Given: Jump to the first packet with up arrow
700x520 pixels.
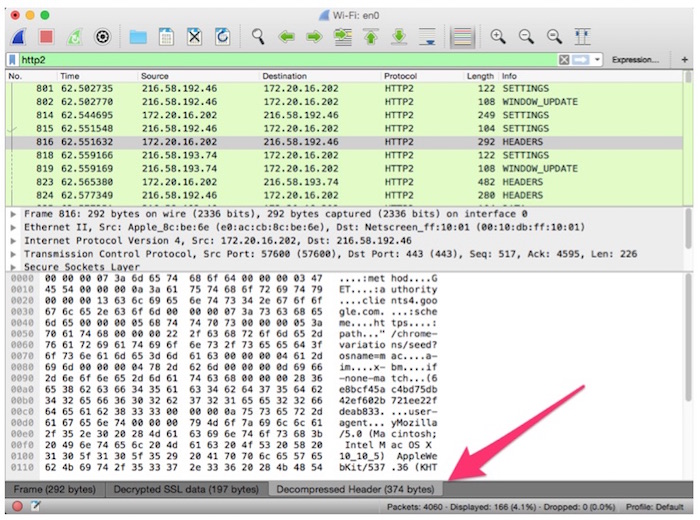Looking at the screenshot, I should coord(371,37).
